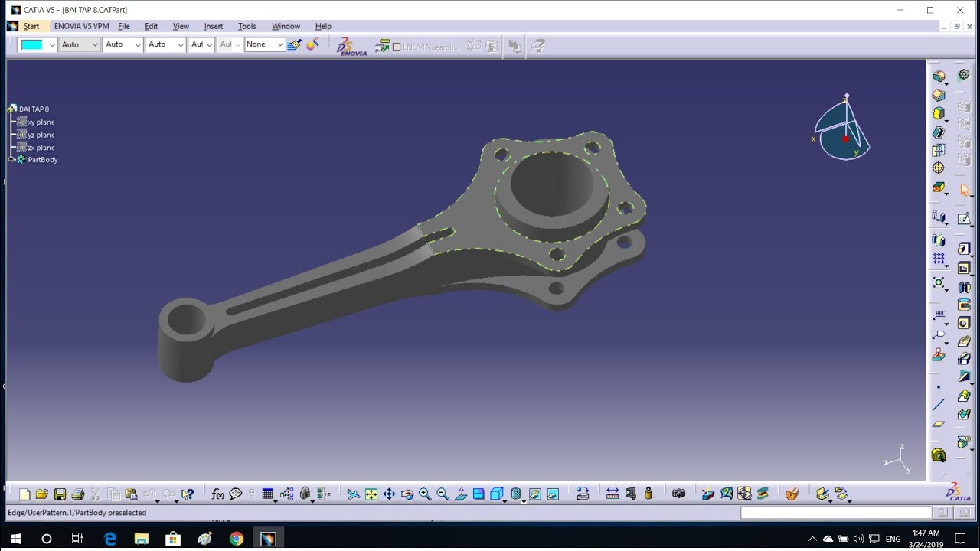Open File Explorer from taskbar
The height and width of the screenshot is (551, 980).
pyautogui.click(x=141, y=539)
